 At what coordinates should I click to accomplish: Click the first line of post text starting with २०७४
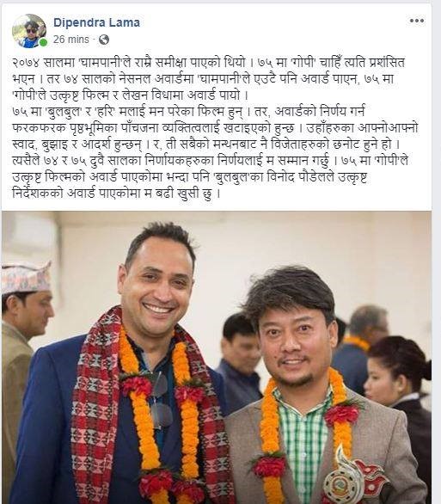click(x=208, y=63)
